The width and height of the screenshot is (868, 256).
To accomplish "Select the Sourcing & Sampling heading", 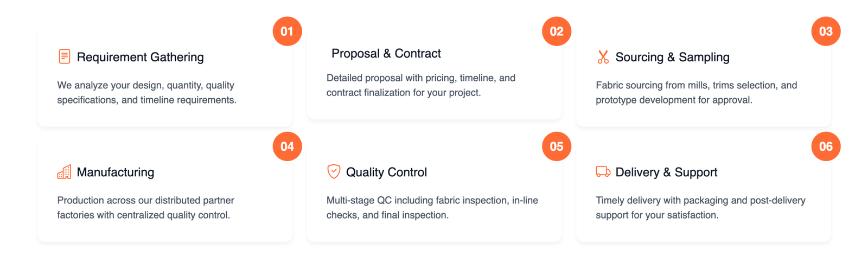I will (672, 57).
